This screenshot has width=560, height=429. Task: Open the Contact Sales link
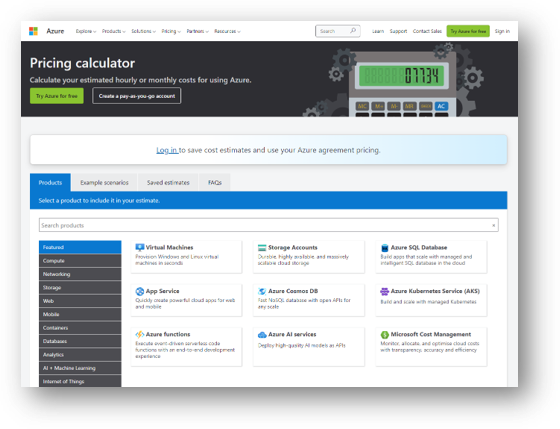pos(427,31)
